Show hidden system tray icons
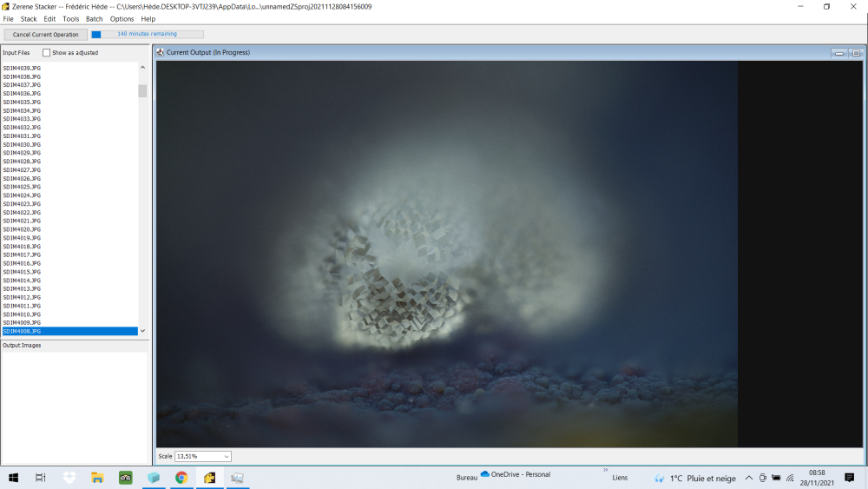 tap(749, 478)
